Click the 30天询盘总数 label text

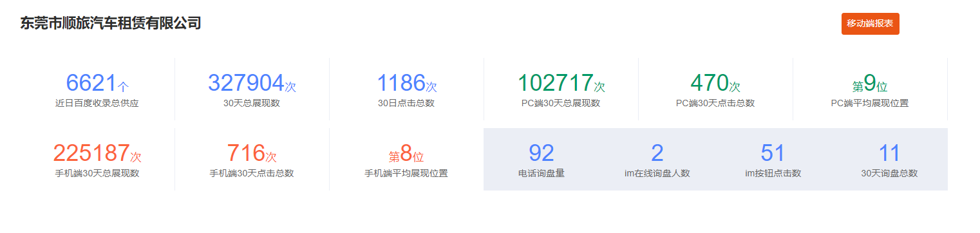click(889, 173)
